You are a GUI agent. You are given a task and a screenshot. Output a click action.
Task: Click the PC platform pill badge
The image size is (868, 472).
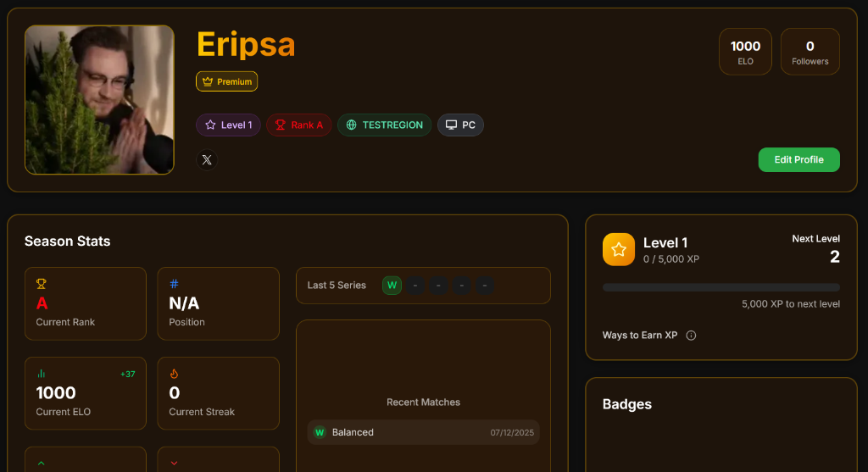tap(460, 125)
